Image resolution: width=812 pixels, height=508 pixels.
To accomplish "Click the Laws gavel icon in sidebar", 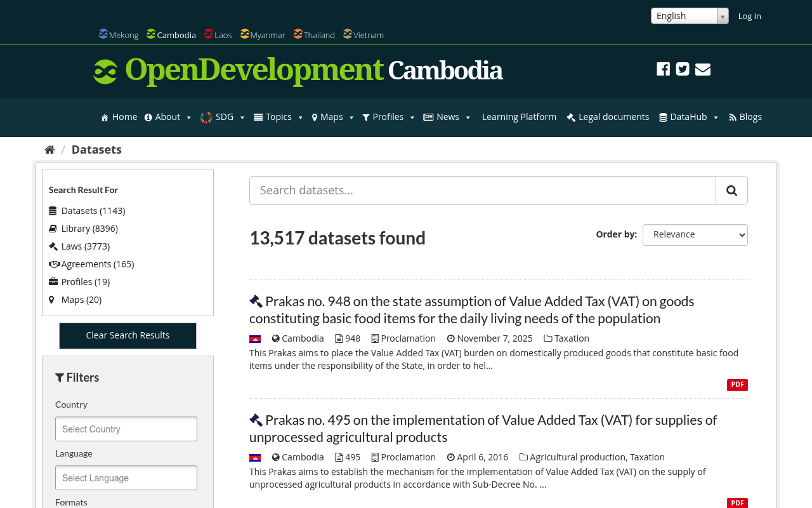I will point(53,246).
